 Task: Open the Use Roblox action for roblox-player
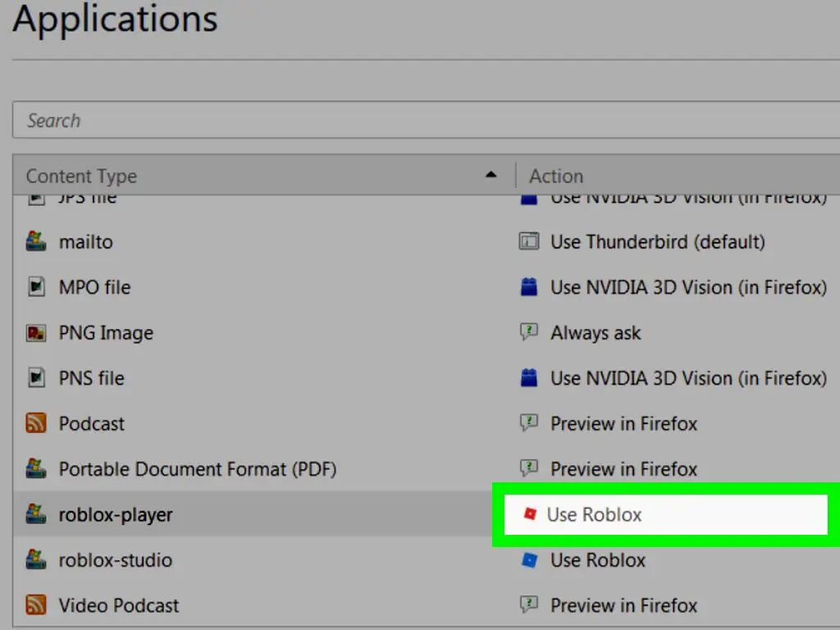point(594,515)
